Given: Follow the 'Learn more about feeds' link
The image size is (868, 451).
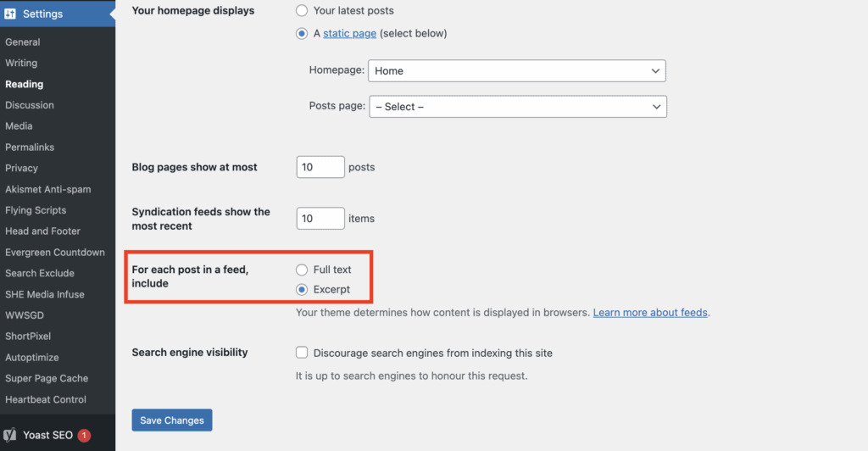Looking at the screenshot, I should [650, 313].
